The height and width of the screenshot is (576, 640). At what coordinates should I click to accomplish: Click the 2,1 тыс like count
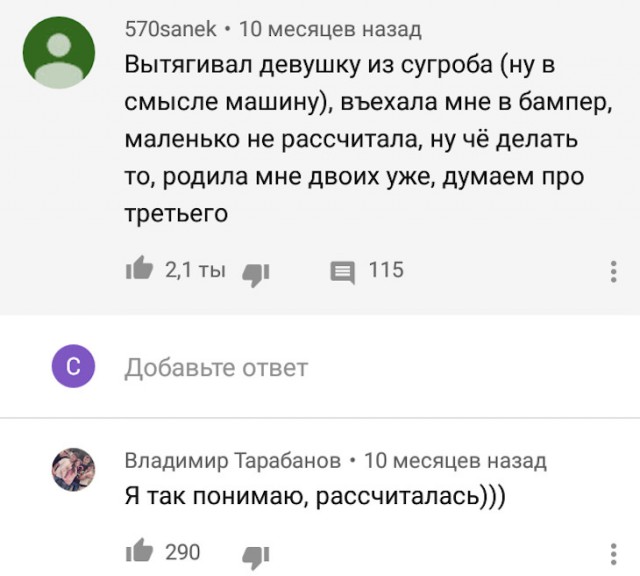point(194,269)
